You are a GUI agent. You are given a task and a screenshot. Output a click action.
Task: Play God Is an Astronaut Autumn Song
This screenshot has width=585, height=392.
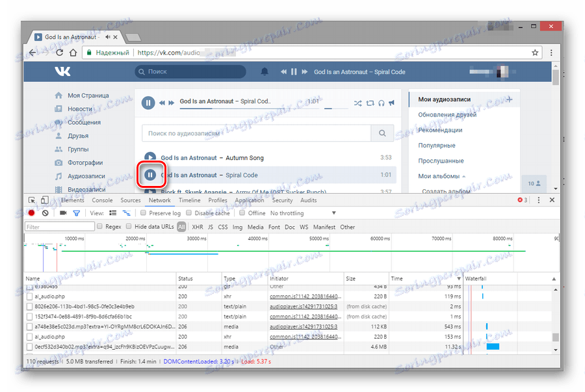pos(150,157)
